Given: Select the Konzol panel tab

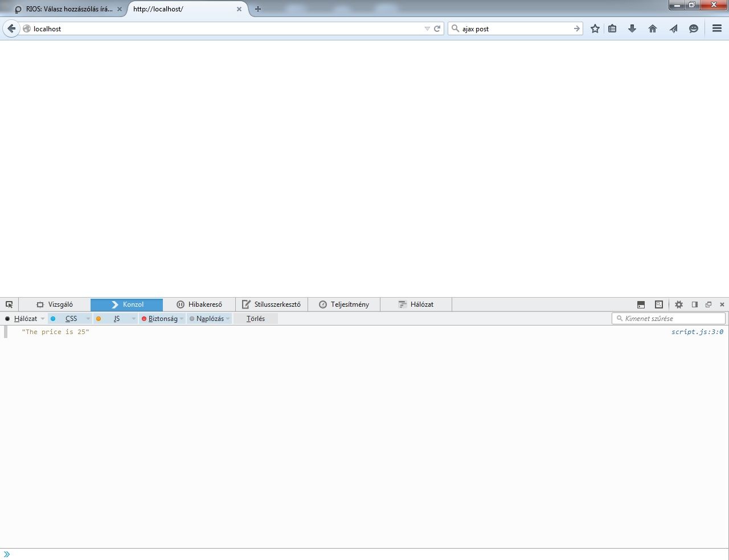Looking at the screenshot, I should click(x=126, y=304).
